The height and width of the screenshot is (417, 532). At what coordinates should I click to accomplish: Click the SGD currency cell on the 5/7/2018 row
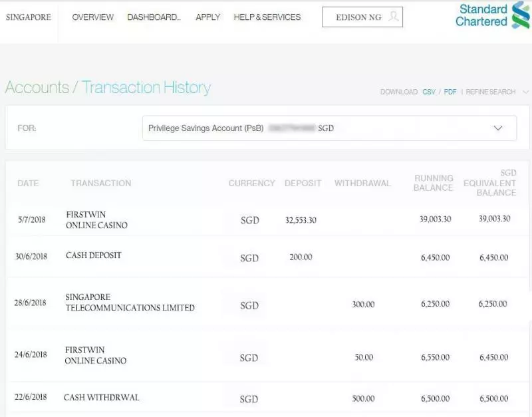(x=250, y=220)
